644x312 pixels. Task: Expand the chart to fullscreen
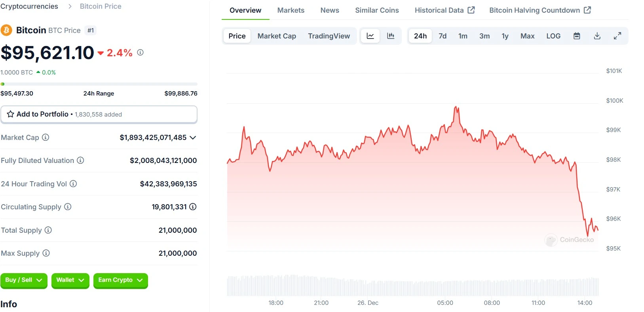click(x=617, y=36)
